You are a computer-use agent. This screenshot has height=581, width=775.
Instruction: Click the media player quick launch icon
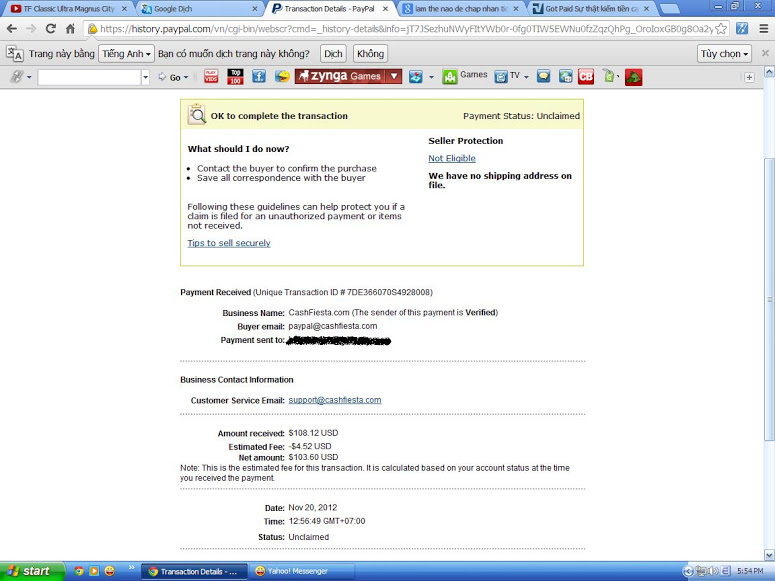point(94,571)
